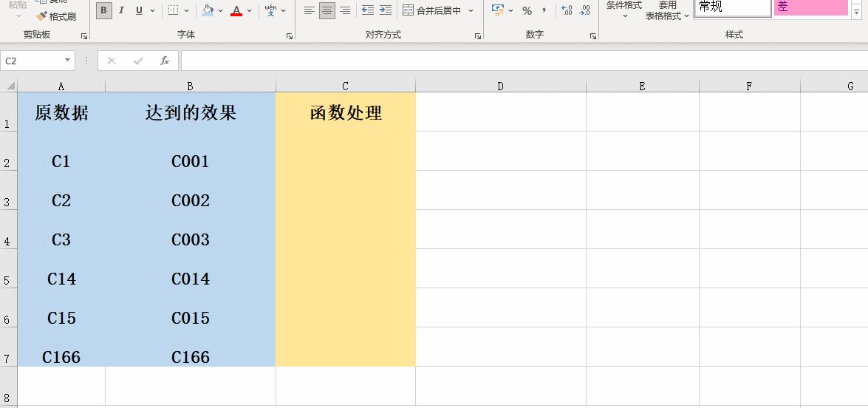Open Conditional Formatting (条件格式) menu
The image size is (868, 408).
[x=624, y=9]
